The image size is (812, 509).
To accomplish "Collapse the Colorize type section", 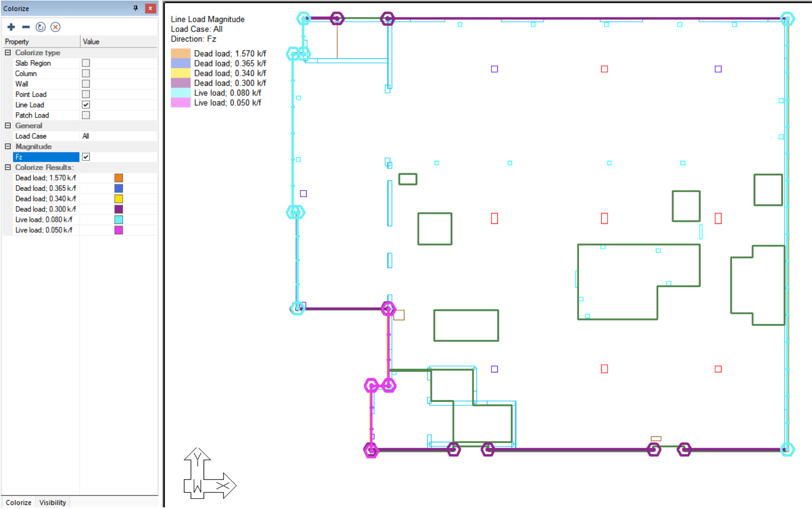I will (x=8, y=53).
